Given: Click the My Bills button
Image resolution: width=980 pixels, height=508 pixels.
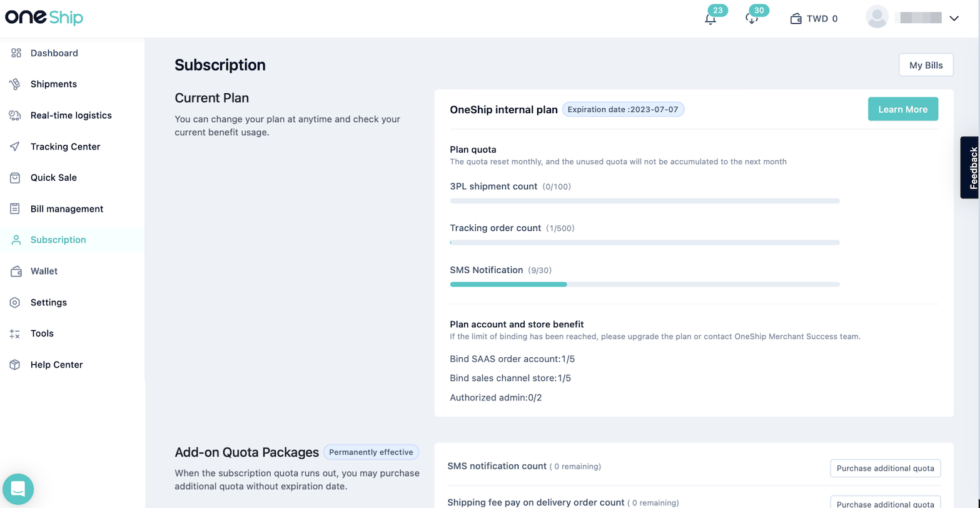Looking at the screenshot, I should point(926,65).
